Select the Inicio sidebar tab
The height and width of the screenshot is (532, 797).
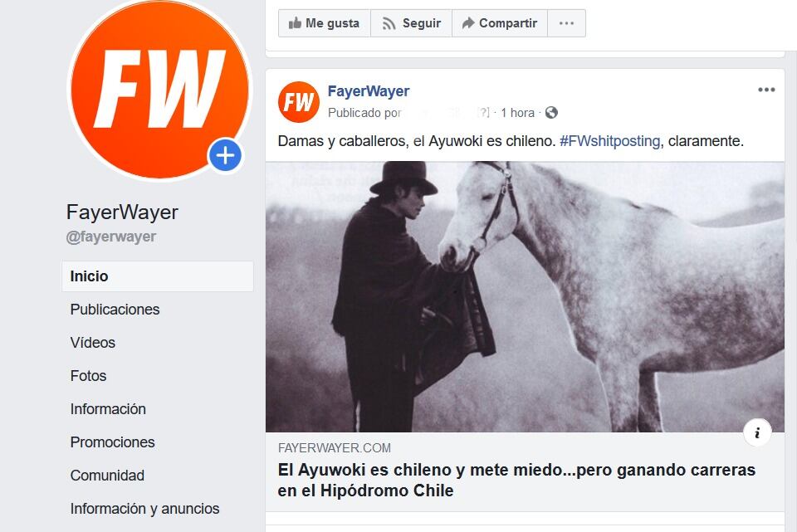click(158, 276)
